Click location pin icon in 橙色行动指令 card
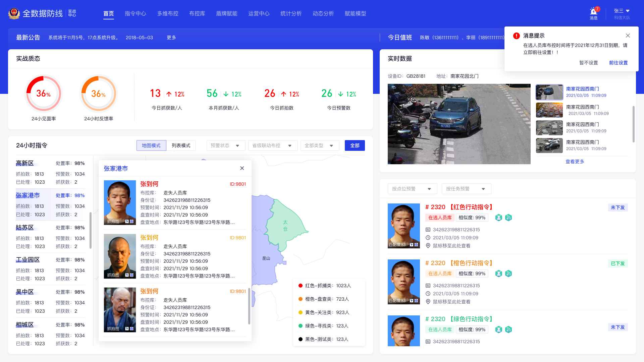644x362 pixels. pos(428,302)
